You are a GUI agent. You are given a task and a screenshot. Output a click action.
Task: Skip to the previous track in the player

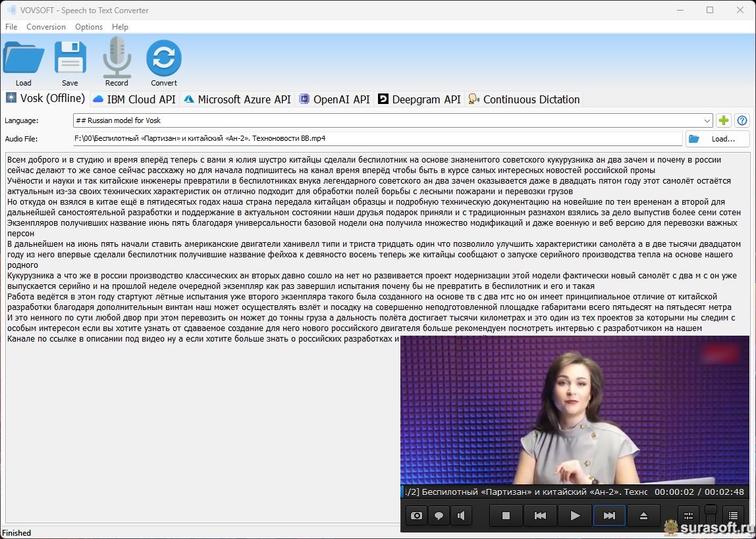541,516
